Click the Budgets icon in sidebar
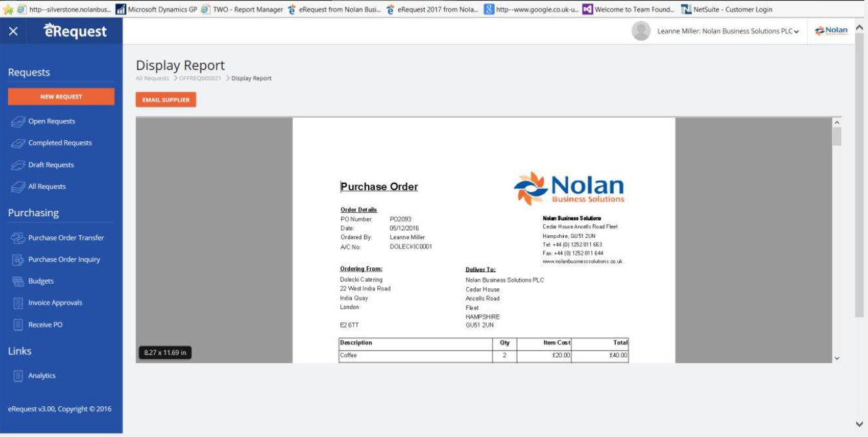 [x=18, y=281]
